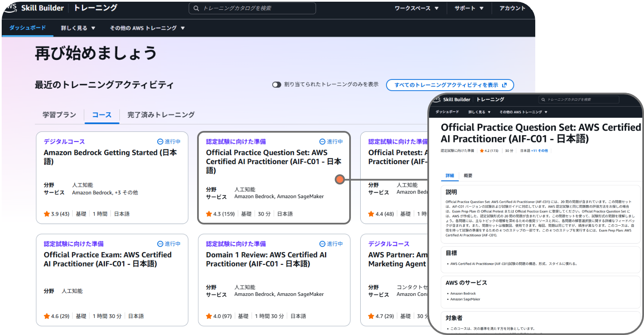The height and width of the screenshot is (335, 644).
Task: Expand the 詳しく見る menu in main navigation
Action: pos(78,28)
